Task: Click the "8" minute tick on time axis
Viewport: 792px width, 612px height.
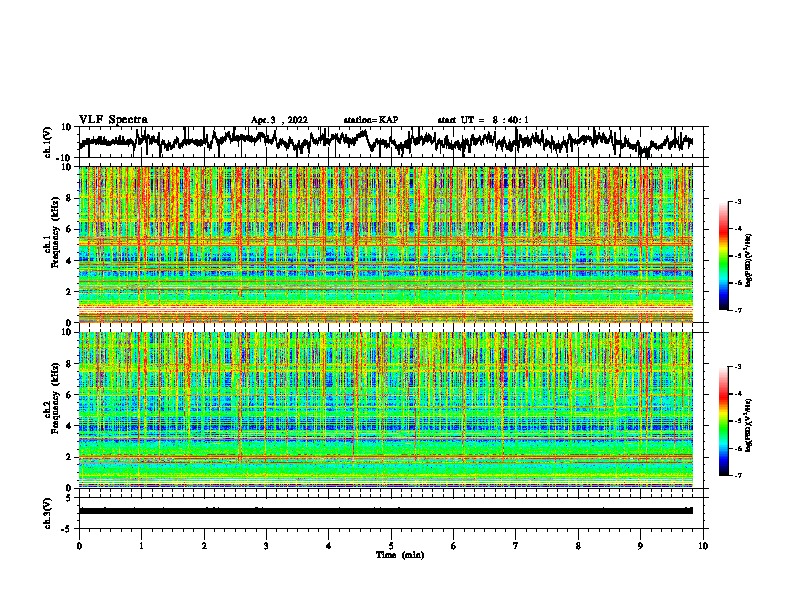Action: [x=578, y=546]
